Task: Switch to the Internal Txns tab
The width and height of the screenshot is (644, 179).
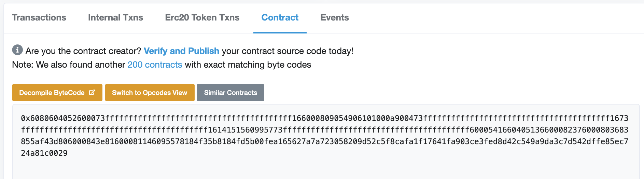Action: [115, 17]
